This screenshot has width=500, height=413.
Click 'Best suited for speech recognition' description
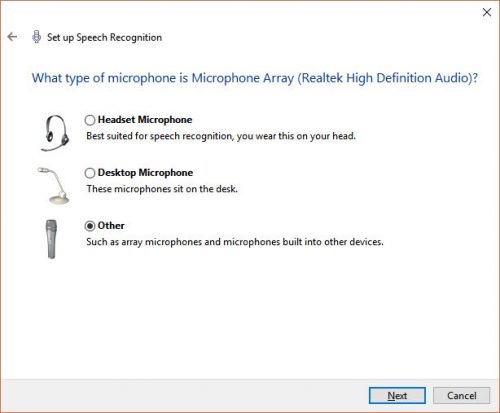pos(221,136)
